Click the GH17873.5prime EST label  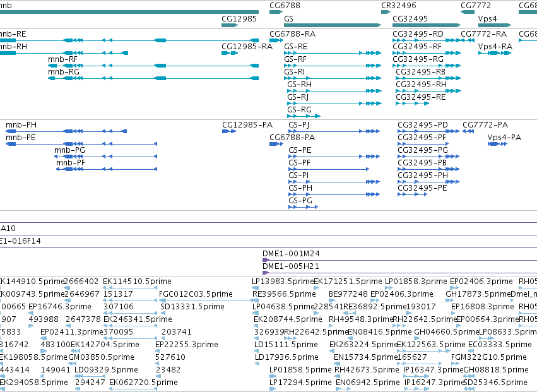(x=478, y=294)
